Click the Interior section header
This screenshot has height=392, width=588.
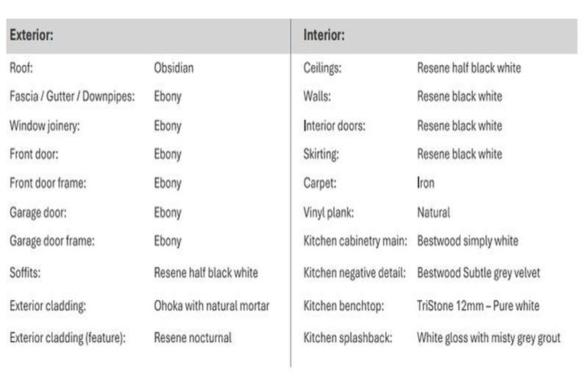[324, 36]
